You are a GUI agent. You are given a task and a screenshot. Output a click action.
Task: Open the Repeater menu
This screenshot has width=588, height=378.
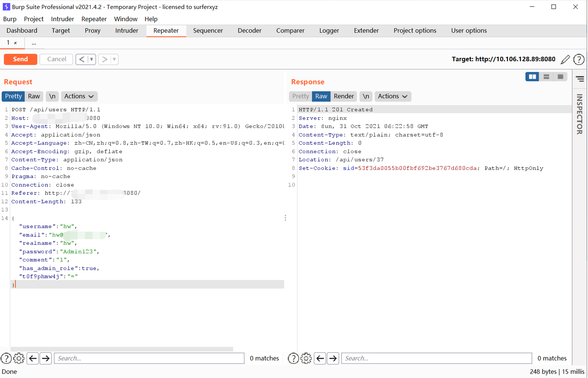click(94, 19)
